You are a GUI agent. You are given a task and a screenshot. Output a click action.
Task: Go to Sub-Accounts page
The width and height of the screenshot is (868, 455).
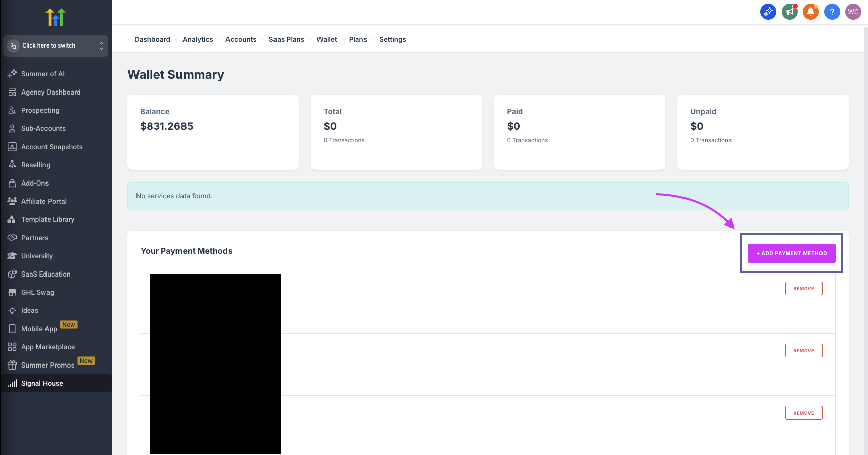click(43, 128)
